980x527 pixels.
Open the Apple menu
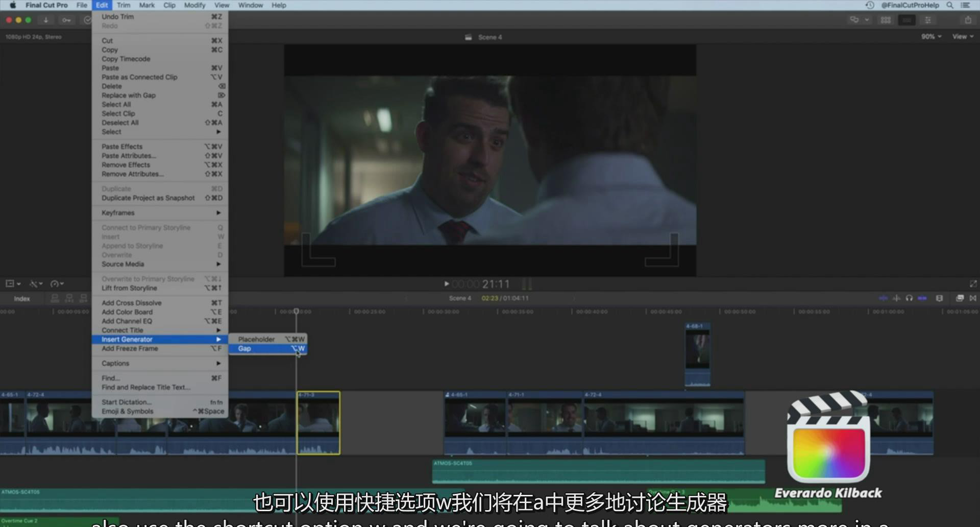tap(13, 5)
